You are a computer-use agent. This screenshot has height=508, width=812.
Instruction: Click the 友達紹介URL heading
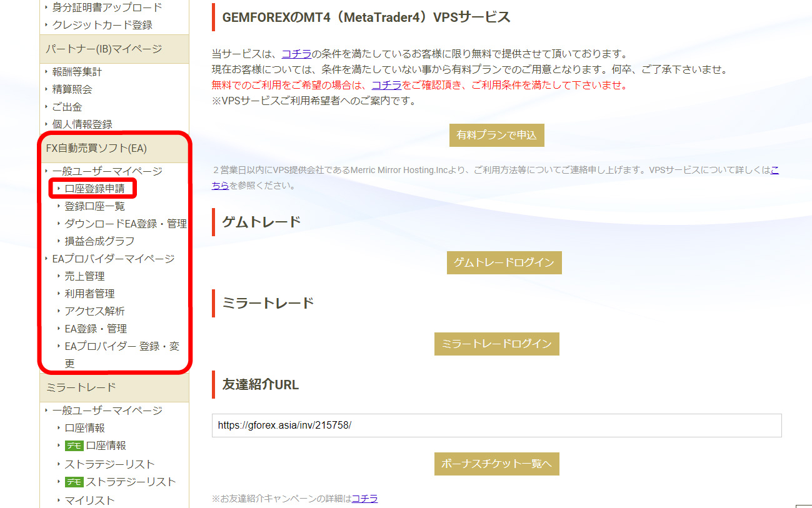(261, 385)
